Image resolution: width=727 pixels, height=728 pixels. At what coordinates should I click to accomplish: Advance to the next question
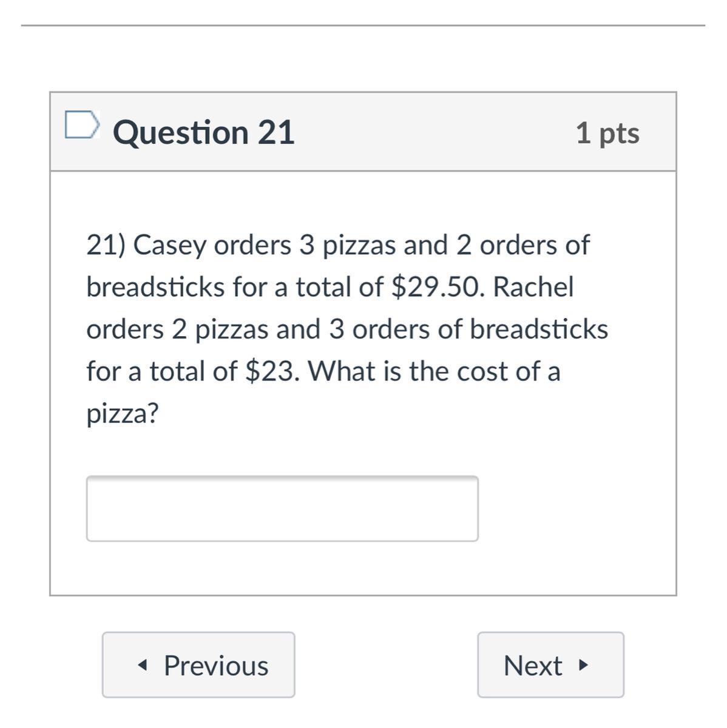[550, 665]
